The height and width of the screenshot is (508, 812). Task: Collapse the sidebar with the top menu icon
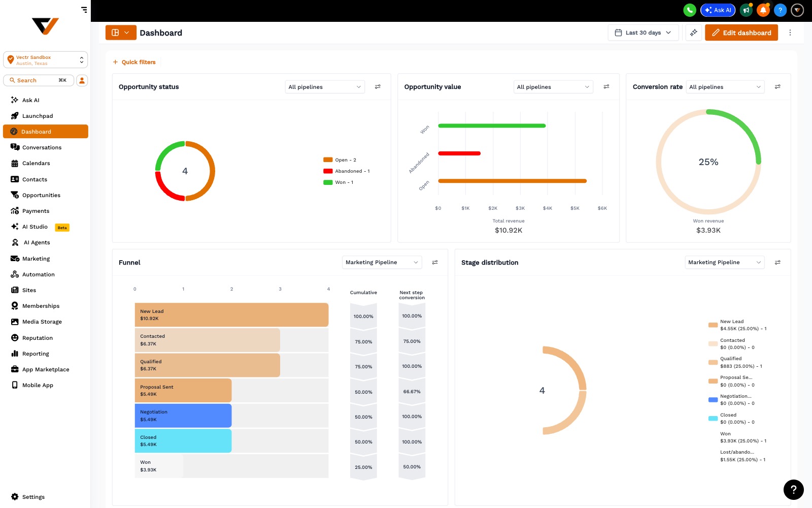point(84,9)
